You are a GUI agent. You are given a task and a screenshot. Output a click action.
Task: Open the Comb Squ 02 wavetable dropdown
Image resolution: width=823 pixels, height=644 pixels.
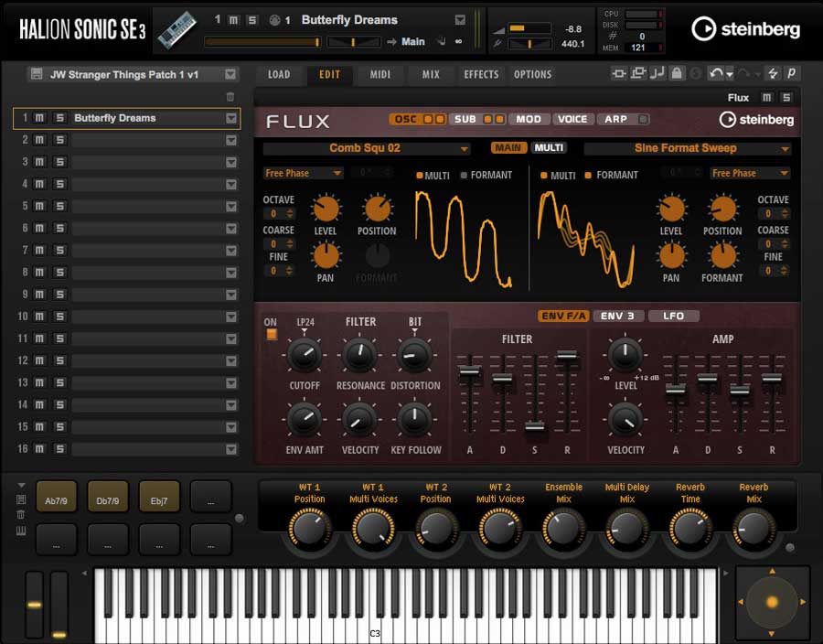[x=464, y=149]
